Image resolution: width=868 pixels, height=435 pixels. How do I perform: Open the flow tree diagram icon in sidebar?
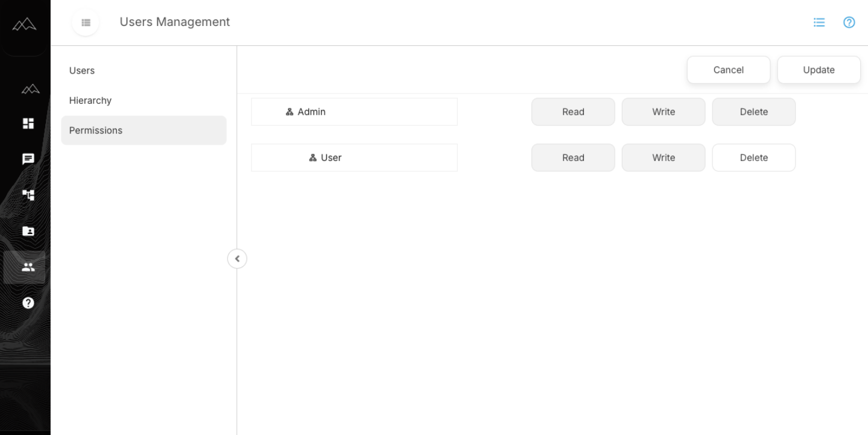[28, 195]
